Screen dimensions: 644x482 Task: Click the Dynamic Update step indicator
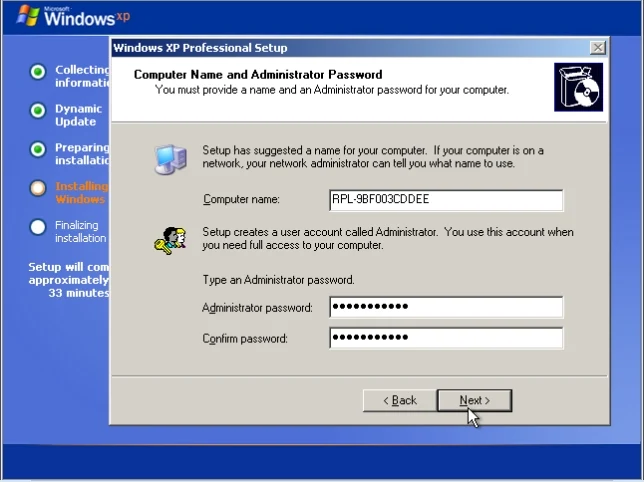[x=38, y=110]
